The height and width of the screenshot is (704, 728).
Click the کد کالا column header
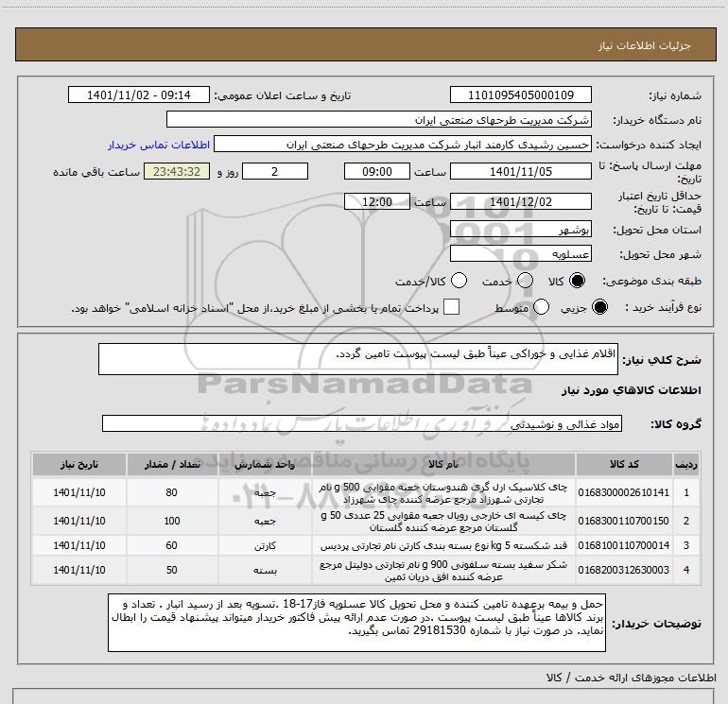[624, 464]
